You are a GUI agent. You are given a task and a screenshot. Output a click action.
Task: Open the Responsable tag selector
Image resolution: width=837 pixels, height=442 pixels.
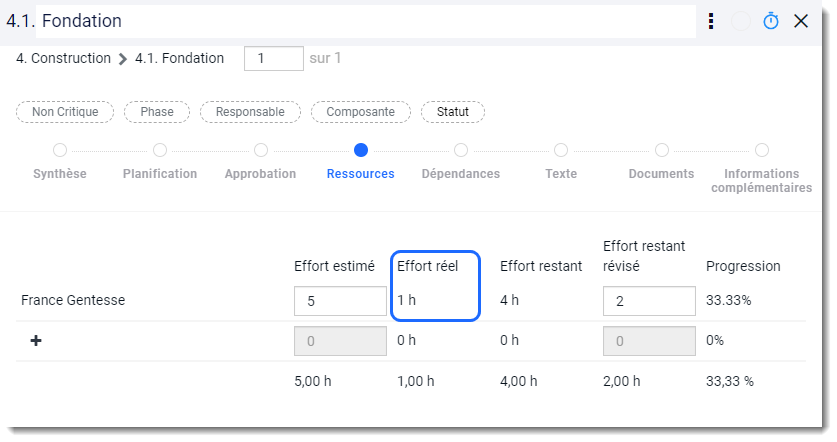250,112
